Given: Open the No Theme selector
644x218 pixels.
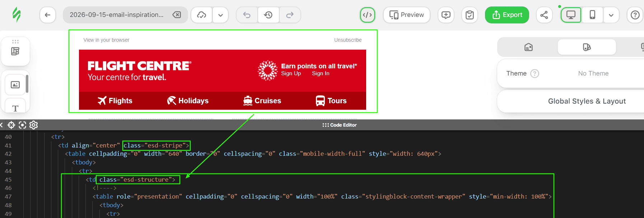Looking at the screenshot, I should (593, 73).
